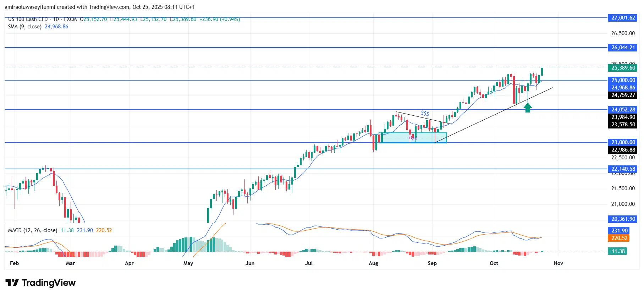Click the Aug label on time axis
The image size is (644, 296).
(x=373, y=263)
